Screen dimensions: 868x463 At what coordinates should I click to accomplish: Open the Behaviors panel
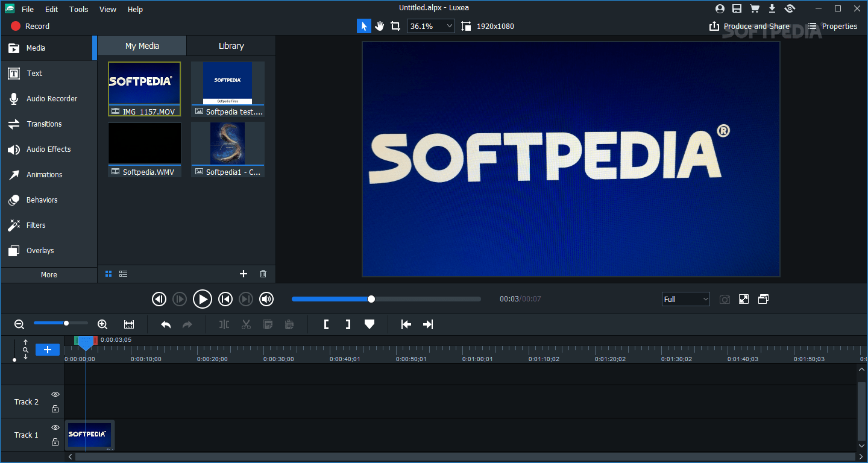click(x=48, y=200)
